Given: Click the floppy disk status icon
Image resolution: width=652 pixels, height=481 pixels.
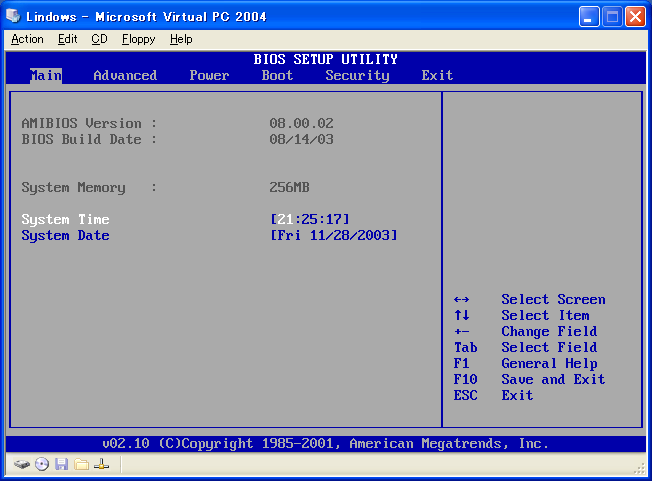Looking at the screenshot, I should coord(62,465).
